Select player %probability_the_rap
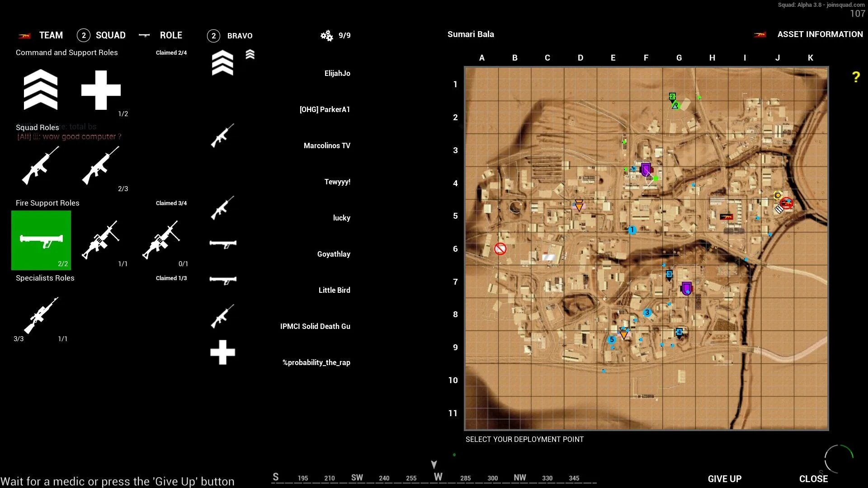 316,362
